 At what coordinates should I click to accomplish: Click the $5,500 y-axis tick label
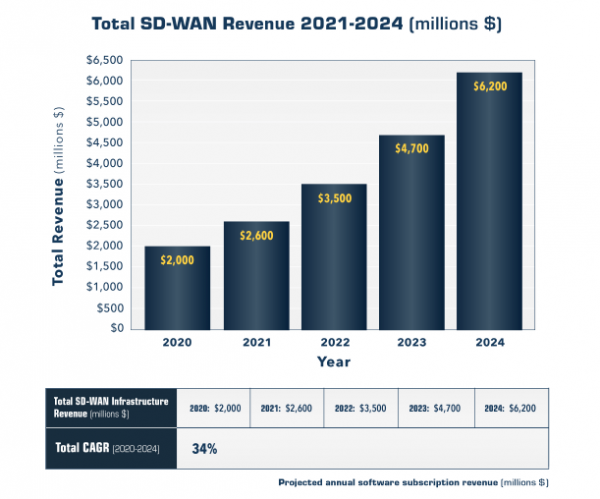click(x=104, y=101)
